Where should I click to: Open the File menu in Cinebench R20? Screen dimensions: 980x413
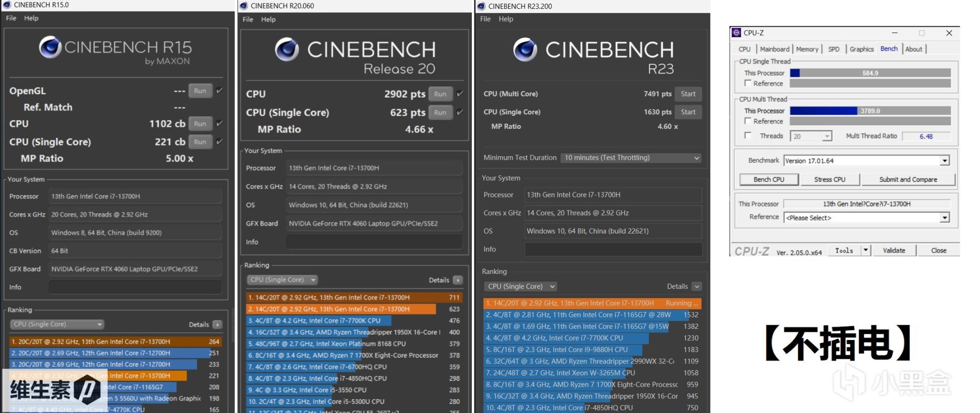point(248,19)
